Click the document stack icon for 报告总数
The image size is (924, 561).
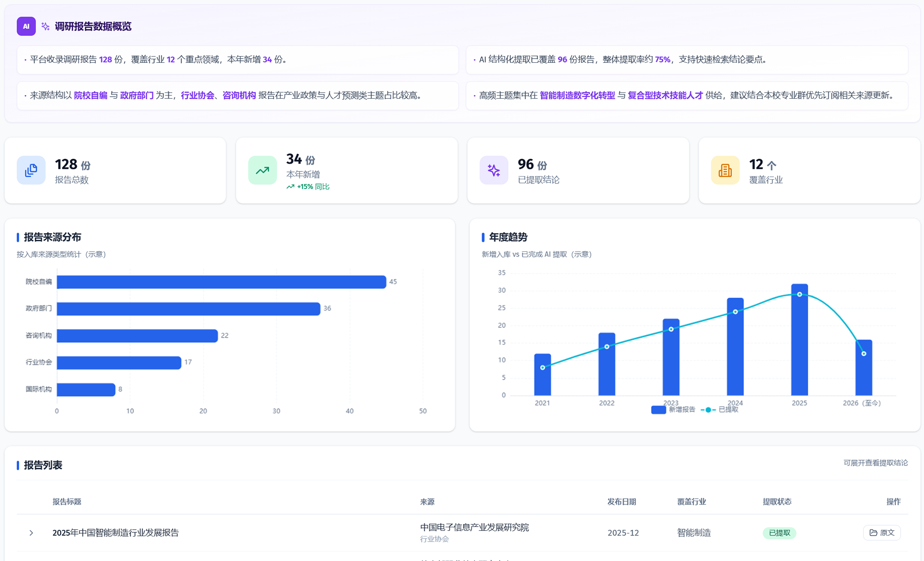[31, 170]
